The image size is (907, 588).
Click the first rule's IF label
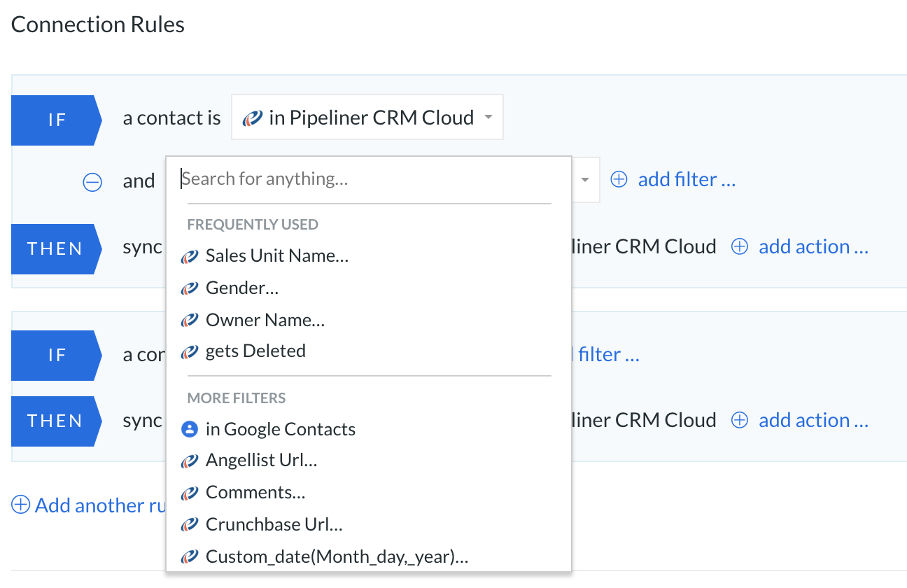(x=57, y=120)
